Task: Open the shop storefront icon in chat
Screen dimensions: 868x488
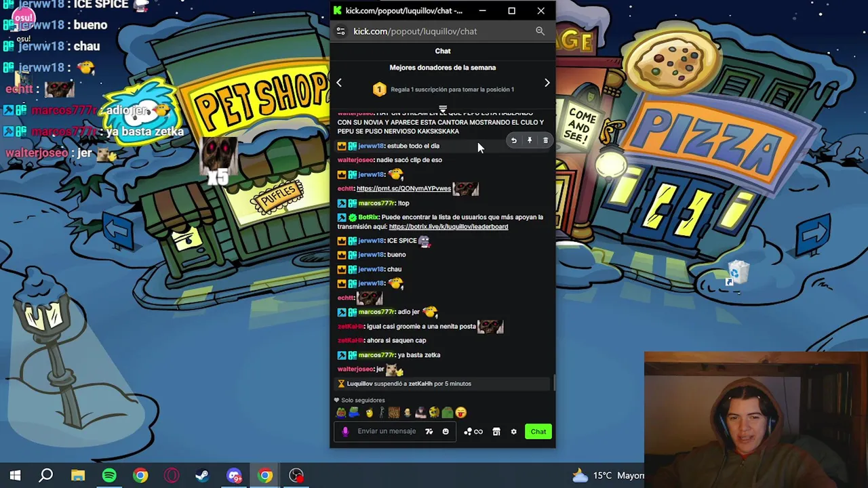Action: [496, 432]
